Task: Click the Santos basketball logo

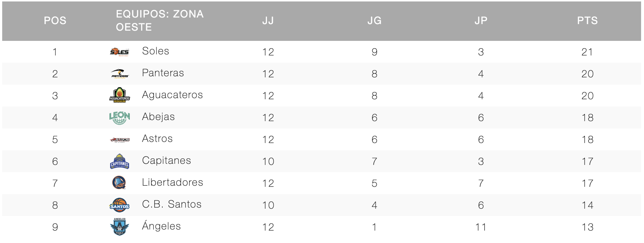Action: 120,205
